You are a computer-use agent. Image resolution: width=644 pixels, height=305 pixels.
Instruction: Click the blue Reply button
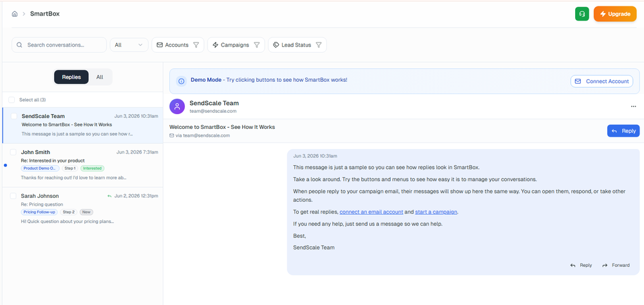click(x=623, y=131)
